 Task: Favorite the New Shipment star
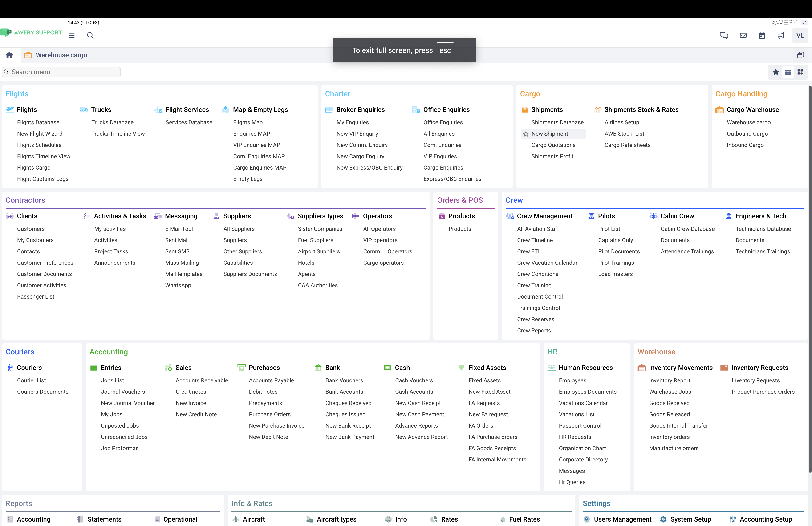(526, 134)
